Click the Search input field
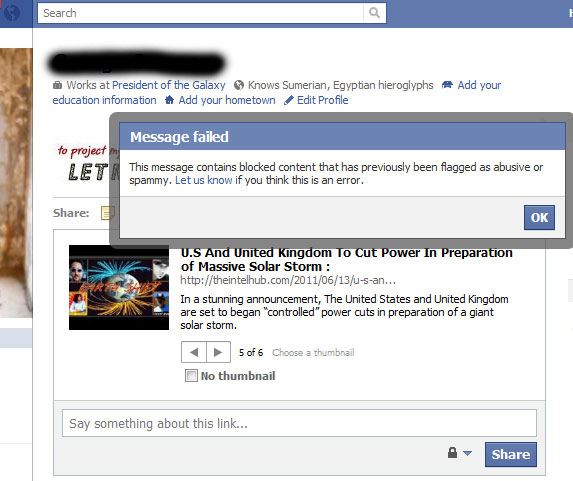Viewport: 573px width, 481px height. point(201,13)
